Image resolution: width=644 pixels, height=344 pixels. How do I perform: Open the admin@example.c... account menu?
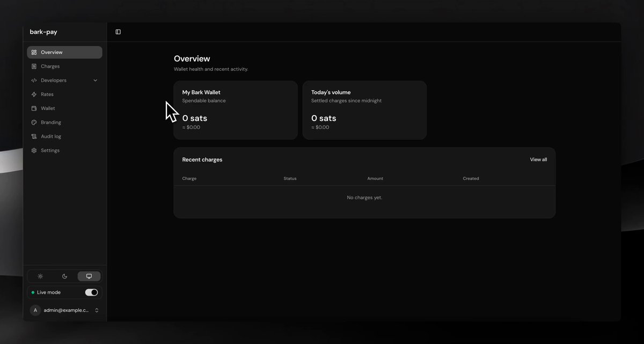pos(64,310)
